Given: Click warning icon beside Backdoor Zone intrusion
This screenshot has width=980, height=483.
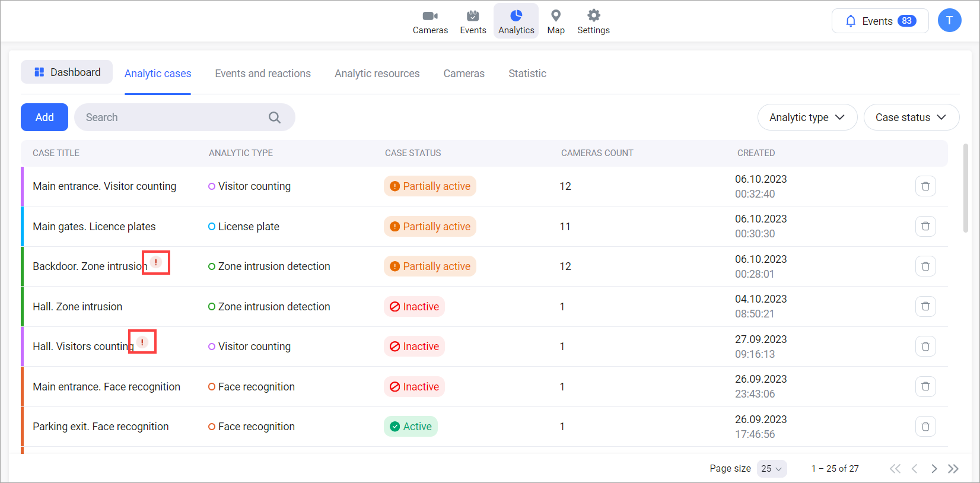Looking at the screenshot, I should pyautogui.click(x=156, y=262).
